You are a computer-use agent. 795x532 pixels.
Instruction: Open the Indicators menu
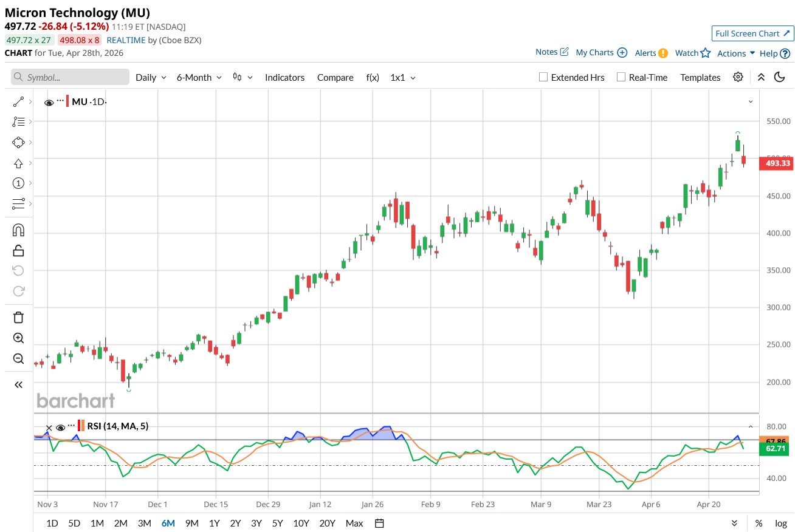284,78
